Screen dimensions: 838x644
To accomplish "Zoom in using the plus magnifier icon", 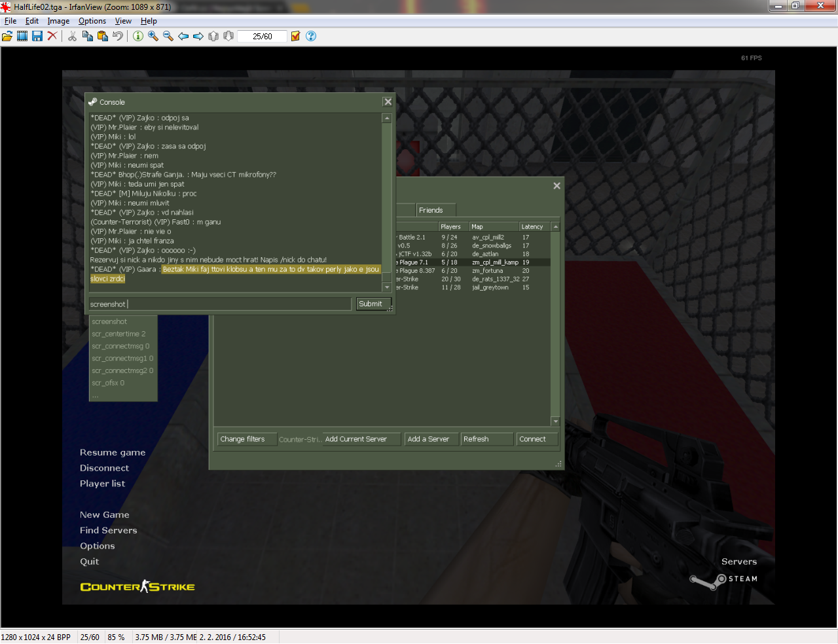I will 152,36.
